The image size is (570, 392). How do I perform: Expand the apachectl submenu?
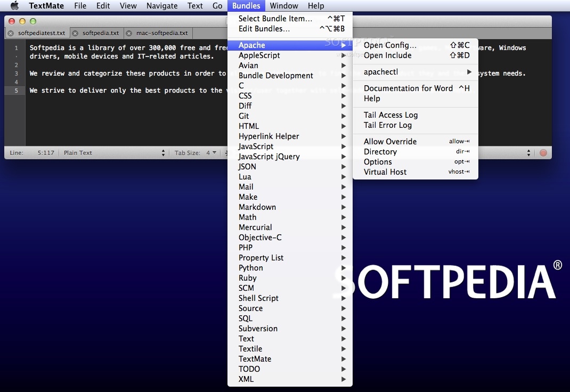pyautogui.click(x=416, y=72)
